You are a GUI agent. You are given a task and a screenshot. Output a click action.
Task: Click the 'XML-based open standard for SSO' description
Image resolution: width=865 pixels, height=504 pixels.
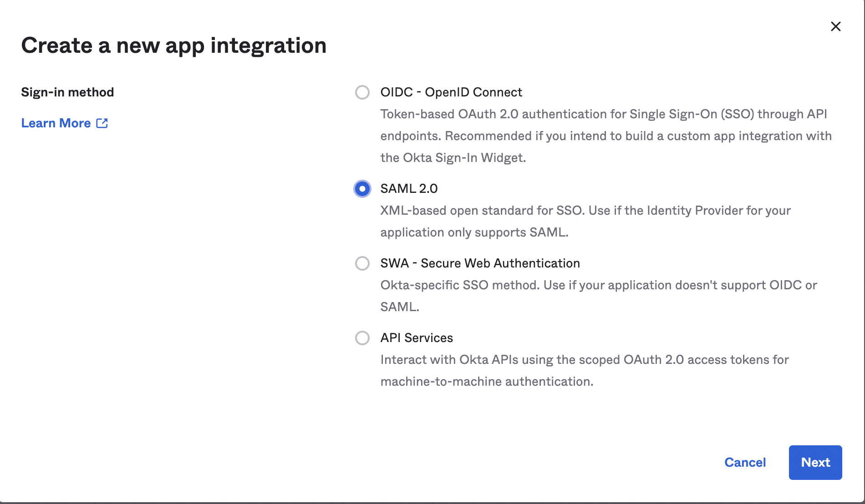[x=585, y=211]
